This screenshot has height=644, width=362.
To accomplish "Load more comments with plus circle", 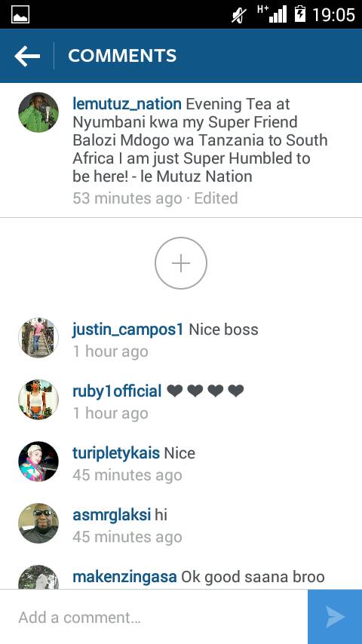I will [x=181, y=263].
